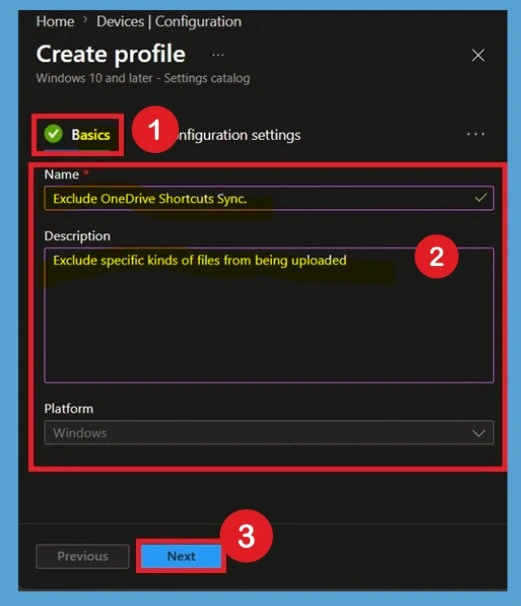Viewport: 521px width, 606px height.
Task: Click the breadcrumb chevron after Home
Action: point(85,20)
